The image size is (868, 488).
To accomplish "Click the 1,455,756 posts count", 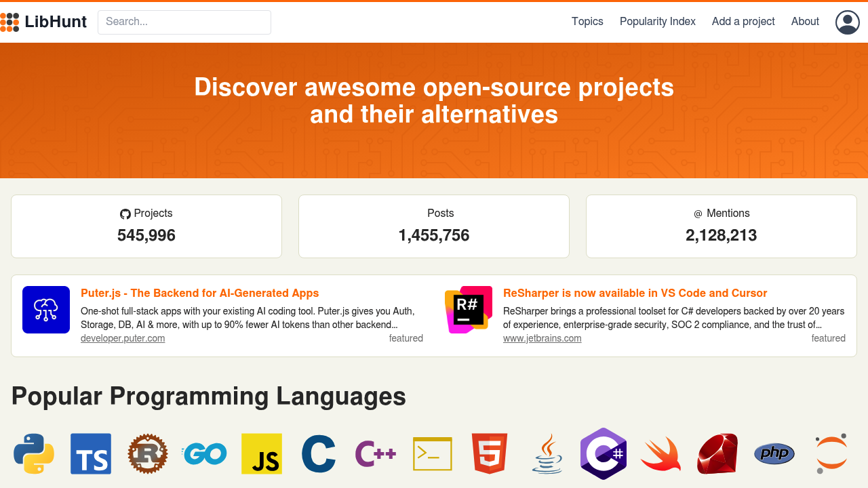I will (x=434, y=235).
